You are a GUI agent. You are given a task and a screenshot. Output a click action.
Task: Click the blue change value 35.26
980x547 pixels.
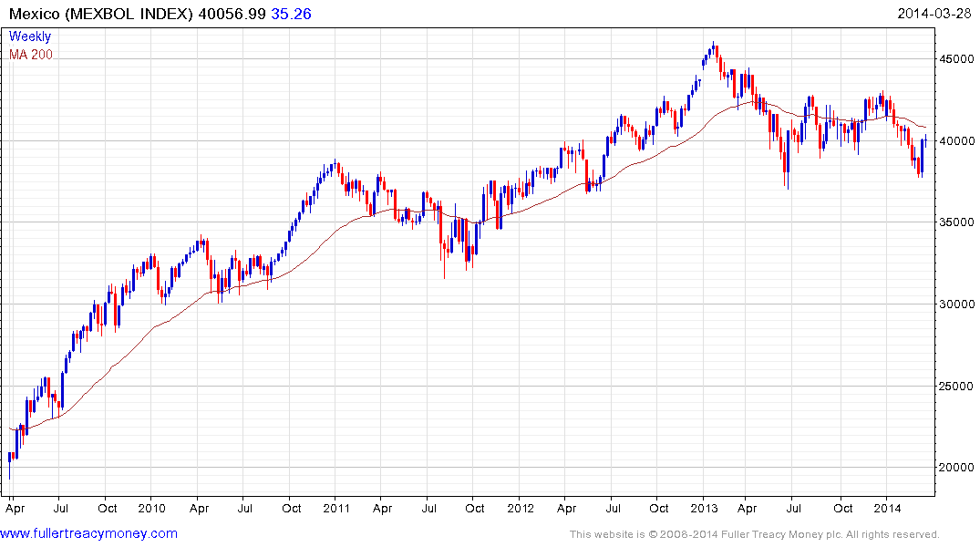click(291, 14)
